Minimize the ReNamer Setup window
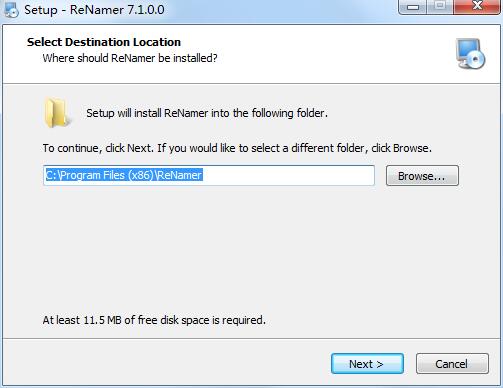The width and height of the screenshot is (503, 388). pyautogui.click(x=413, y=7)
